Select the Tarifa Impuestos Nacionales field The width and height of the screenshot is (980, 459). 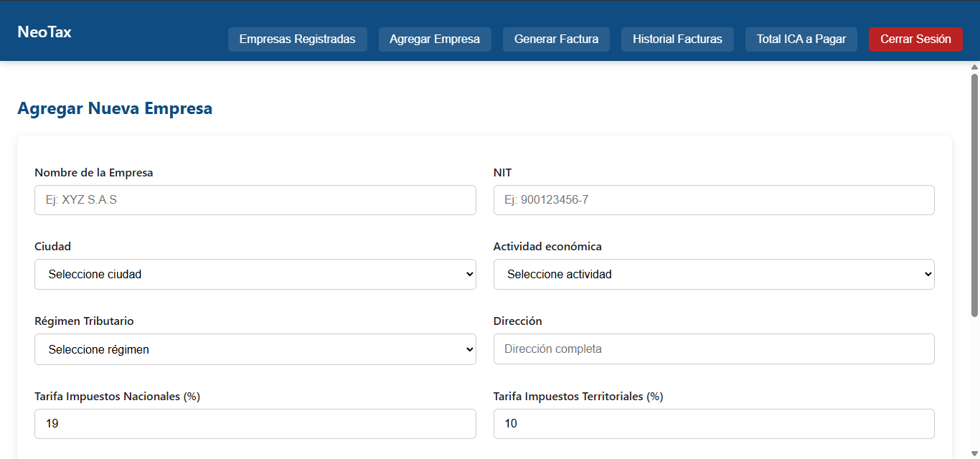[255, 424]
